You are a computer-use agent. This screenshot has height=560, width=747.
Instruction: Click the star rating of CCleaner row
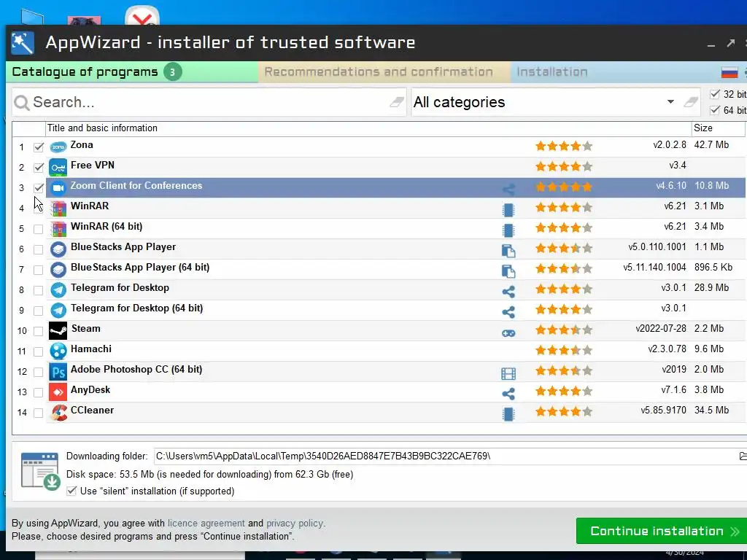click(x=564, y=411)
